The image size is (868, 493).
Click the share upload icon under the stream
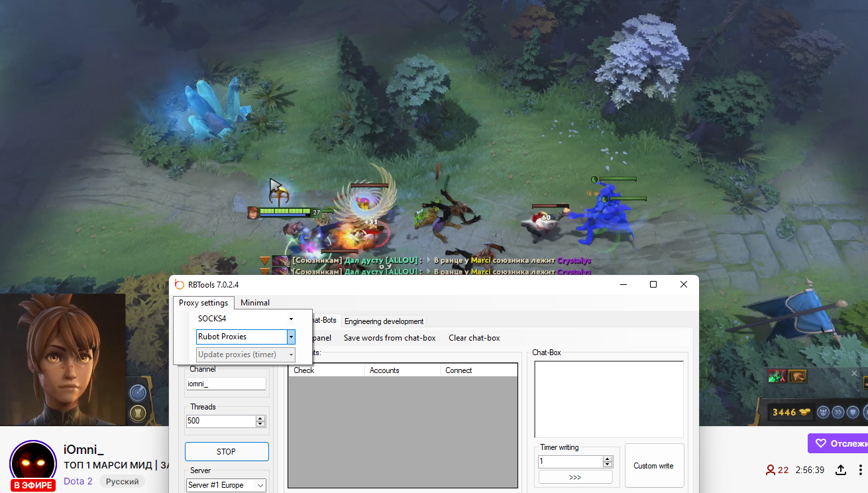coord(840,470)
